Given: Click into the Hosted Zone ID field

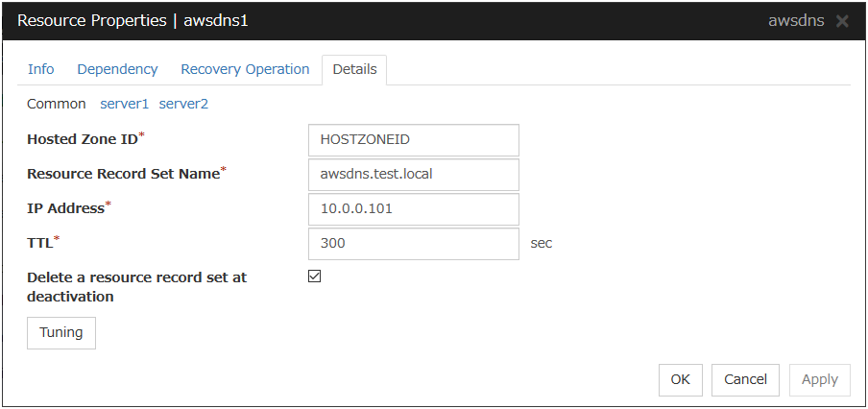Looking at the screenshot, I should tap(413, 140).
